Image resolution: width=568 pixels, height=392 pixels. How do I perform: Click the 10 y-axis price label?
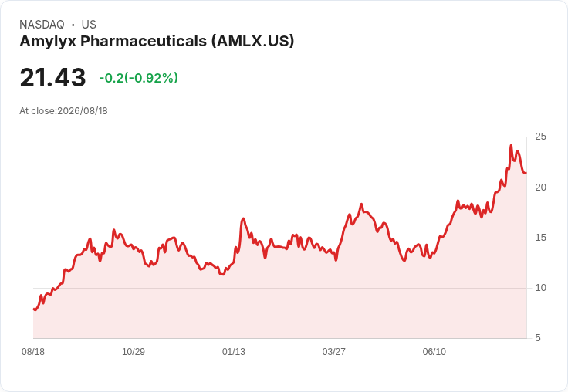click(x=540, y=288)
